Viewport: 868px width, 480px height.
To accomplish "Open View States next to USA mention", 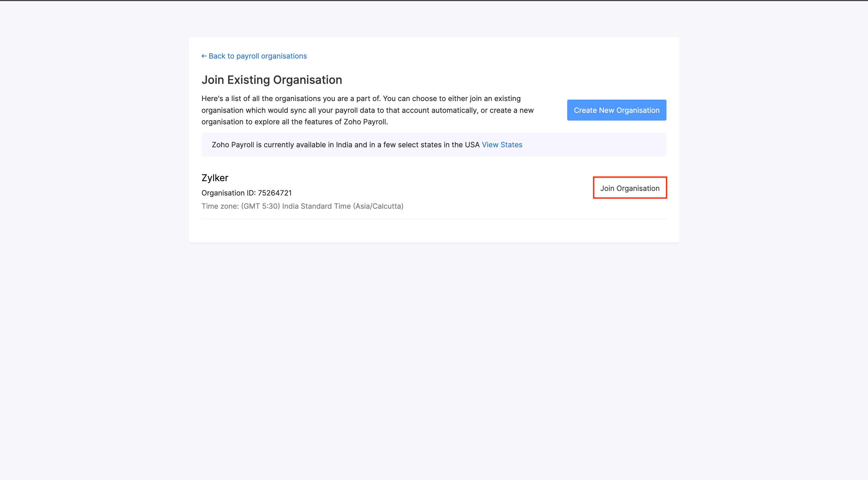I will click(502, 145).
